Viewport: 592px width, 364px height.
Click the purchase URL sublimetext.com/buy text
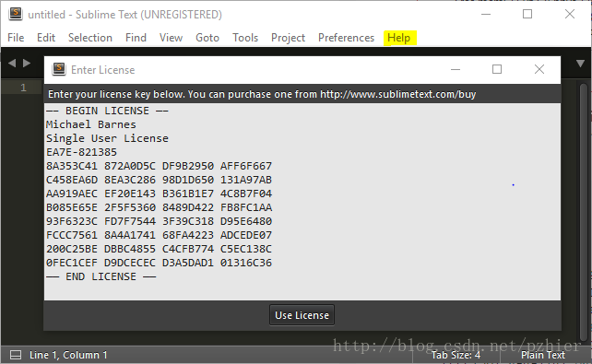(x=398, y=94)
